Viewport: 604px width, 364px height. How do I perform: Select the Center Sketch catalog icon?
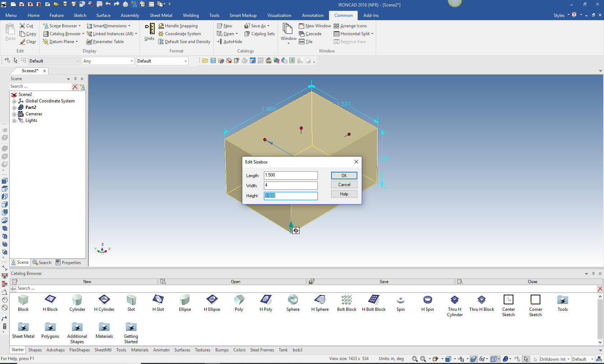pyautogui.click(x=508, y=300)
